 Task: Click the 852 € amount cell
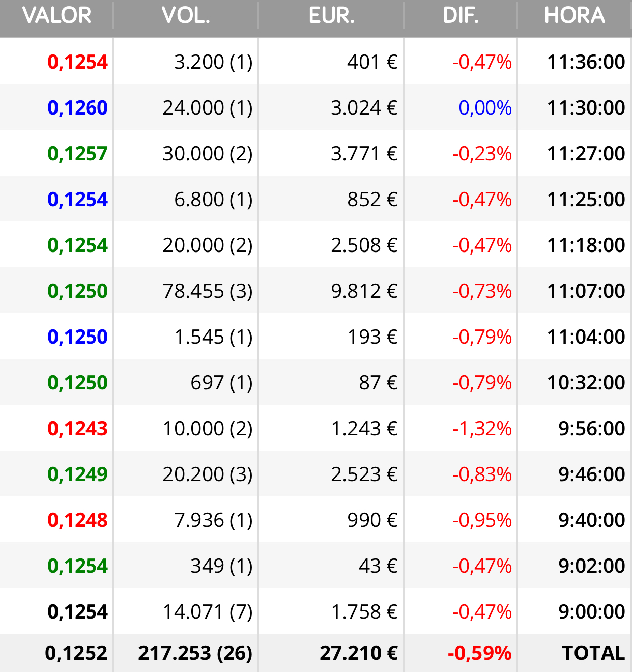point(372,200)
